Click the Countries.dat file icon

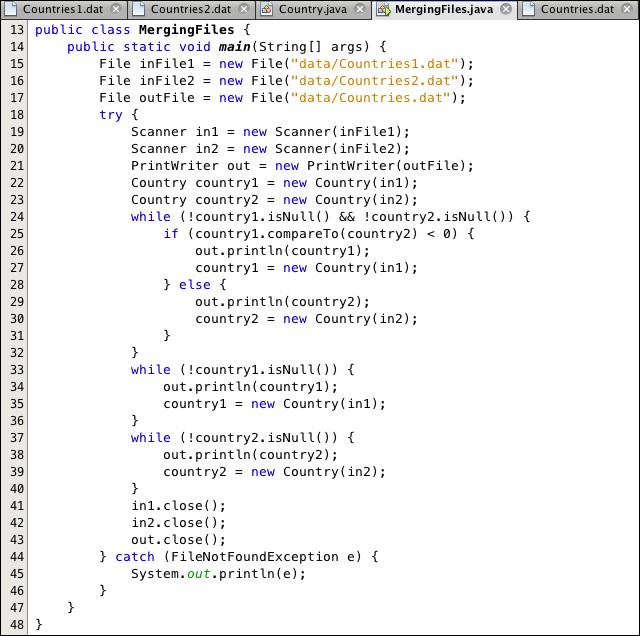point(529,9)
